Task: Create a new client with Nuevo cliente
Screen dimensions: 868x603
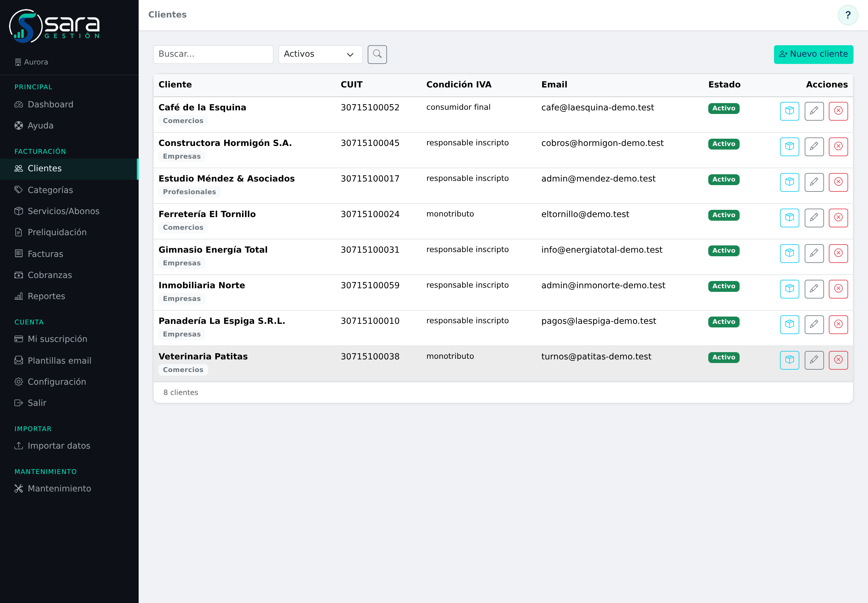Action: point(813,54)
